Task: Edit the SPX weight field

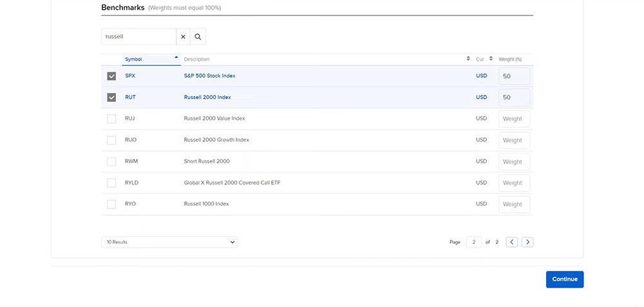Action: tap(514, 76)
